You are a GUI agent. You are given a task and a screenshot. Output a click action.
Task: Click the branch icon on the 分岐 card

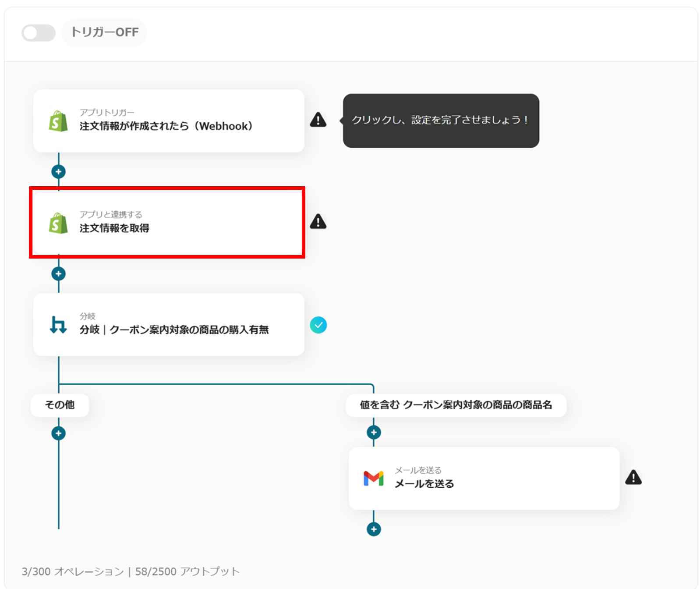coord(58,325)
